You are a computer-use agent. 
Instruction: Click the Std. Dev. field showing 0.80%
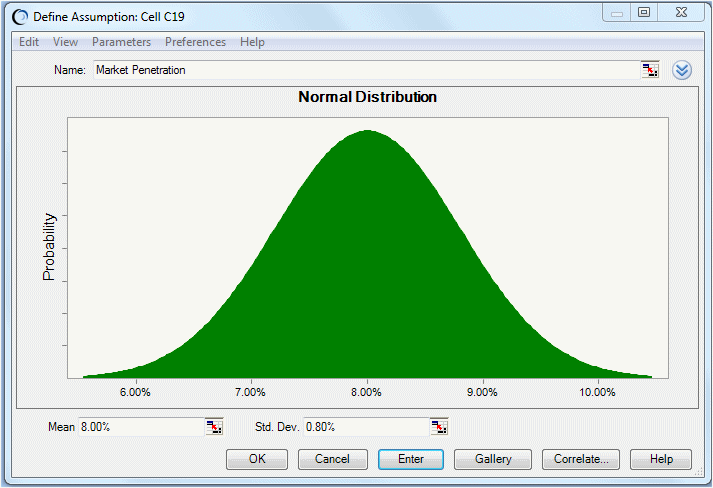tap(367, 427)
